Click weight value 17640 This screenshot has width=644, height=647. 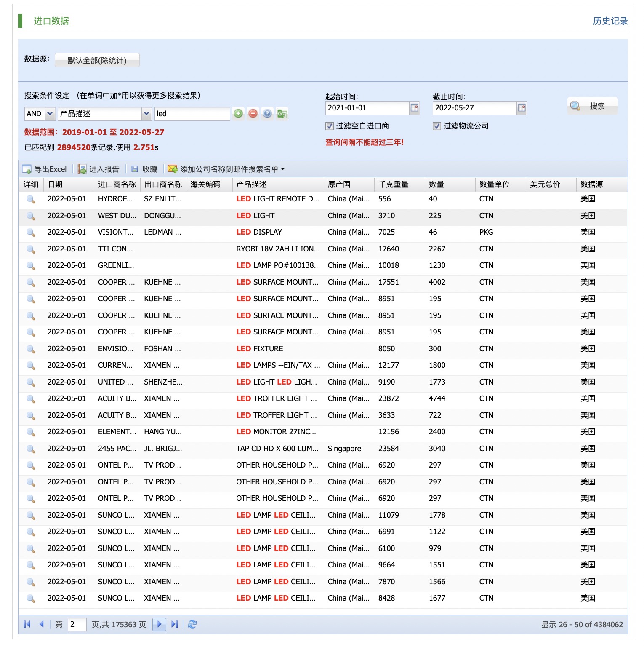pos(389,249)
